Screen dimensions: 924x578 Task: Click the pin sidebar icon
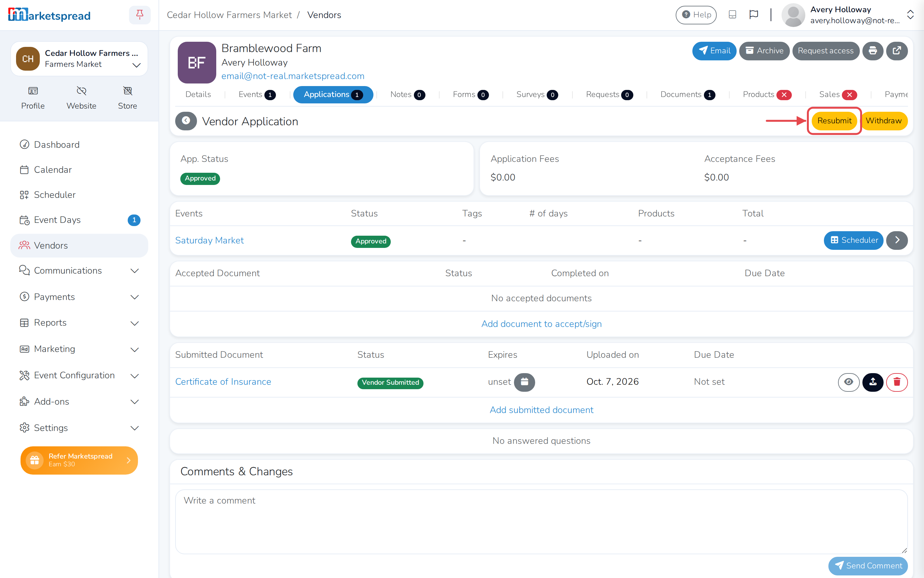(140, 15)
